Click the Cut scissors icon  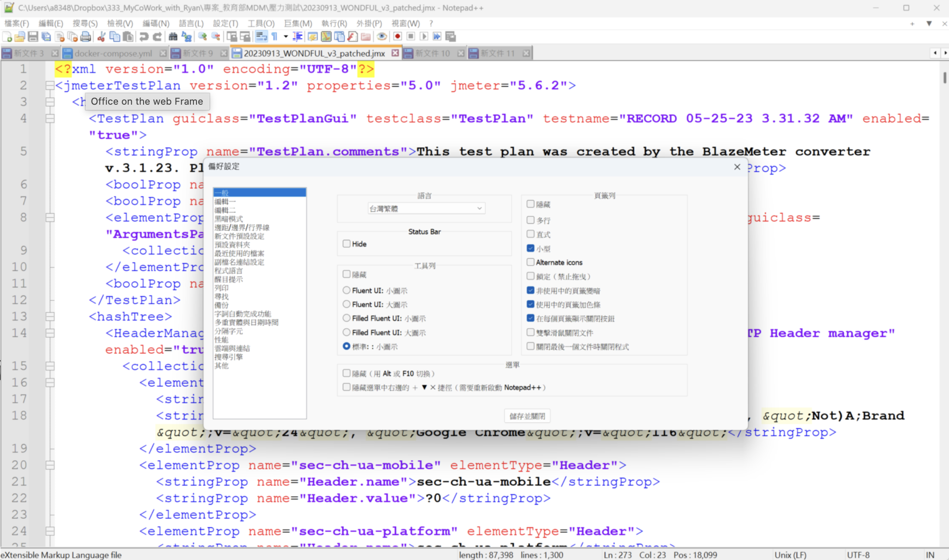click(x=101, y=37)
